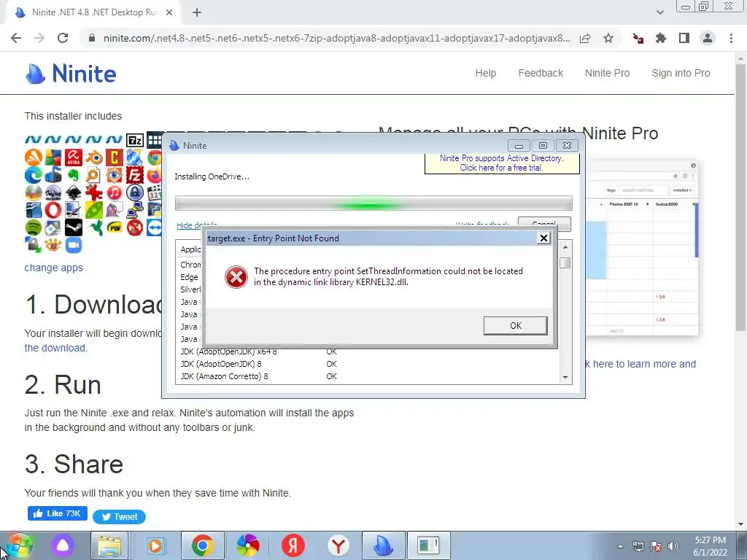Click the Zoom camera icon

(x=74, y=245)
